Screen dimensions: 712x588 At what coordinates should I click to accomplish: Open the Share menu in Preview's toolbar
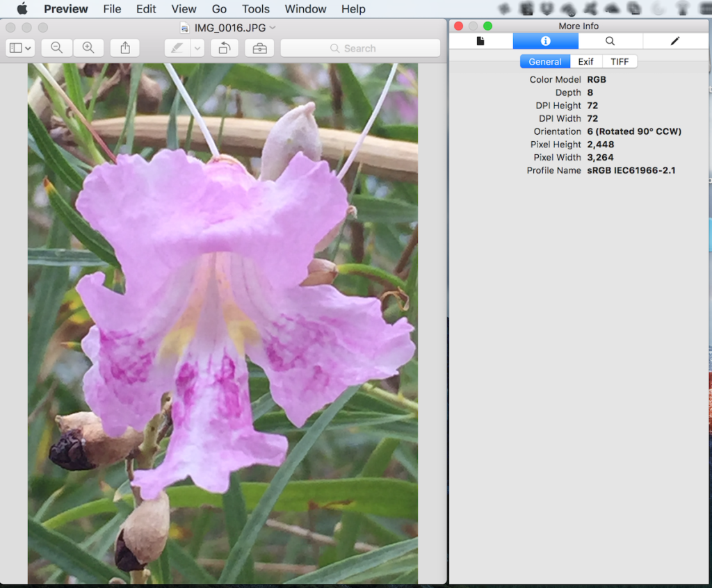click(124, 47)
